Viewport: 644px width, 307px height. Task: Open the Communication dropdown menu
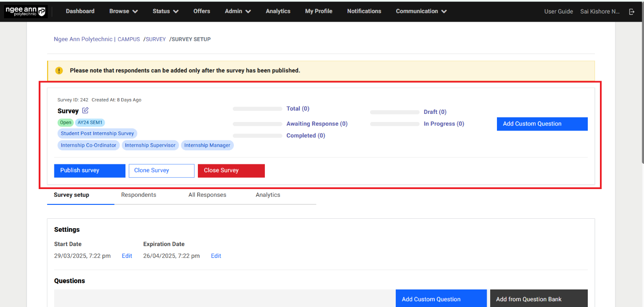(x=420, y=11)
